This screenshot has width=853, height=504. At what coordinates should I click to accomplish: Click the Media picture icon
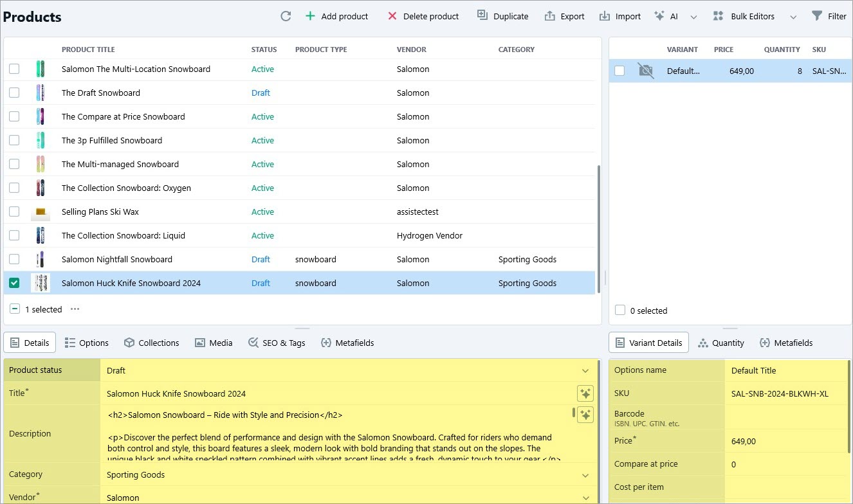coord(200,343)
